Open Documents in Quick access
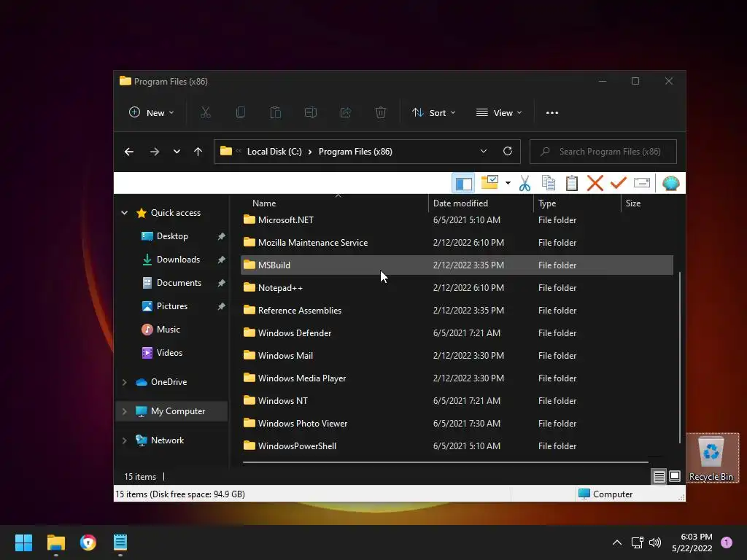The image size is (747, 560). [179, 283]
